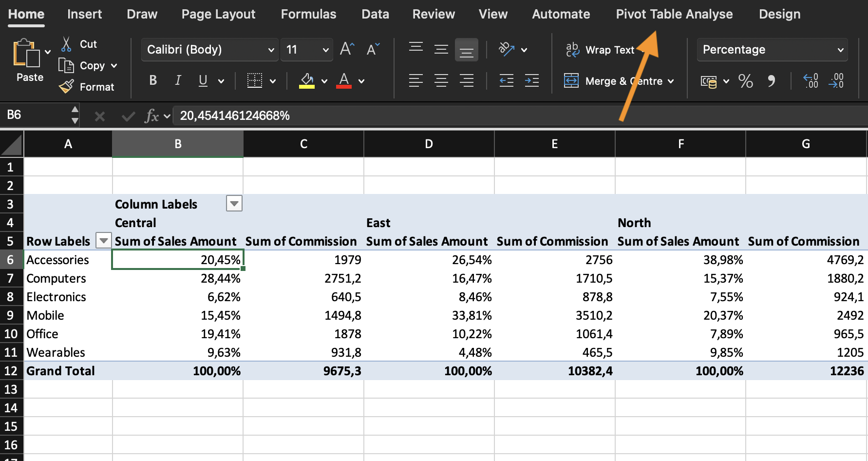Open the Column Labels filter dropdown
The width and height of the screenshot is (868, 461).
234,204
